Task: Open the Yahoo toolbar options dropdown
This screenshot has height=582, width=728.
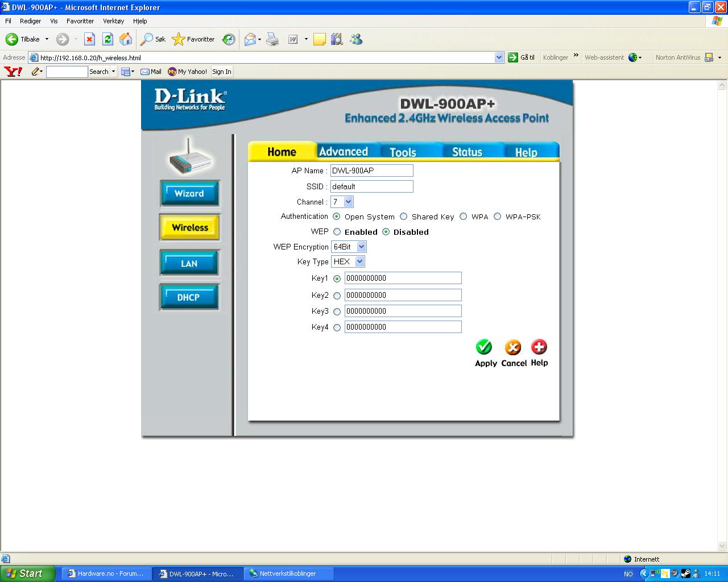Action: 128,72
